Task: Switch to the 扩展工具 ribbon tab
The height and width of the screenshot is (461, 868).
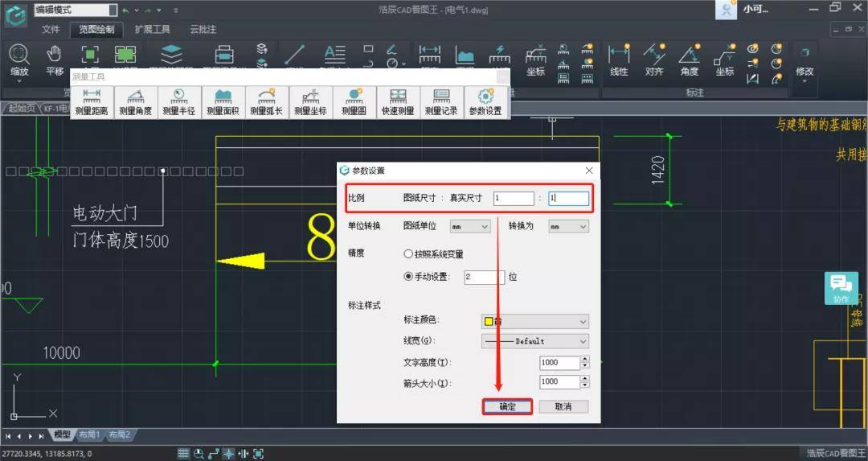Action: coord(152,30)
